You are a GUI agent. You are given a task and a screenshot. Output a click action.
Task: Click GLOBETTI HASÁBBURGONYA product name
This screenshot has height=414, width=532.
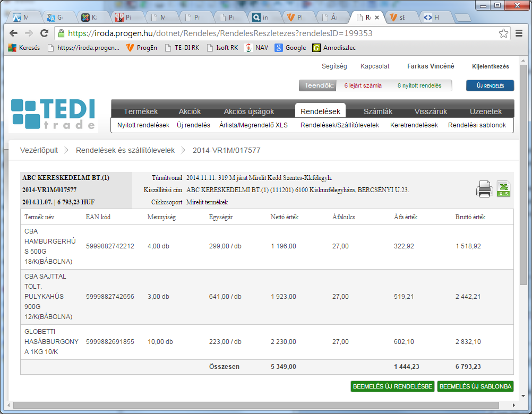[x=51, y=341]
